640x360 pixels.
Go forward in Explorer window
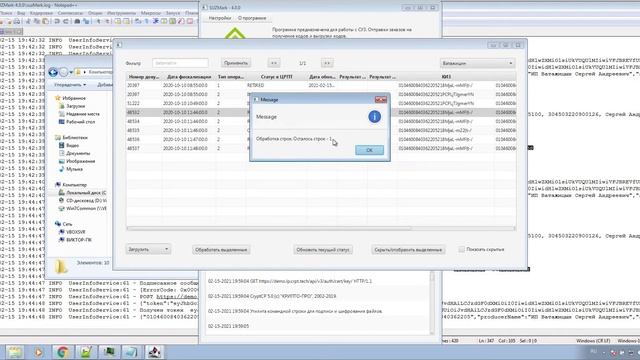tap(64, 72)
